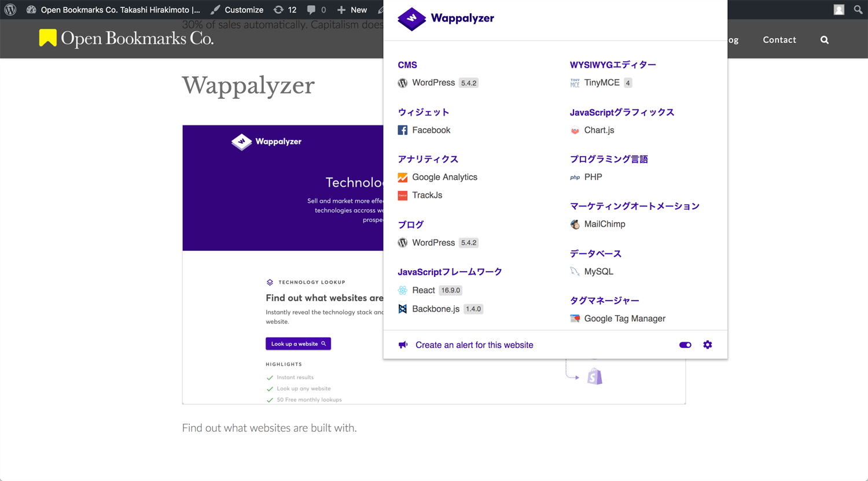Select the CMS category heading
The width and height of the screenshot is (868, 481).
coord(407,65)
